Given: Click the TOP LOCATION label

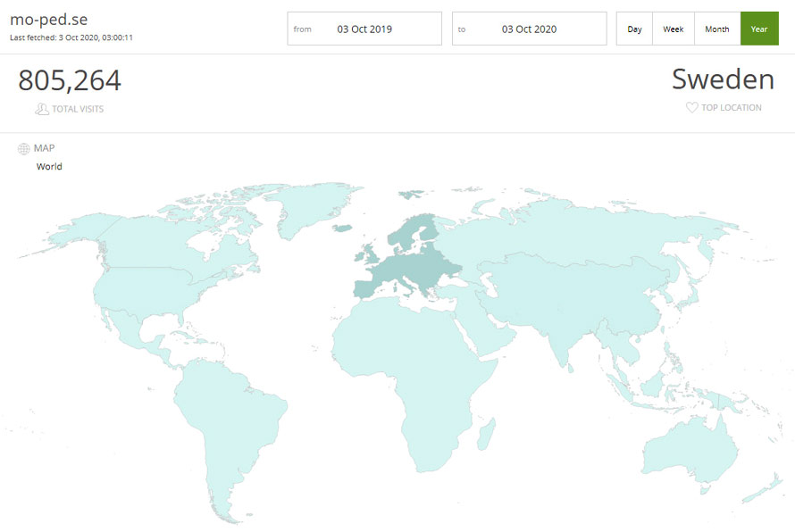Looking at the screenshot, I should (731, 107).
